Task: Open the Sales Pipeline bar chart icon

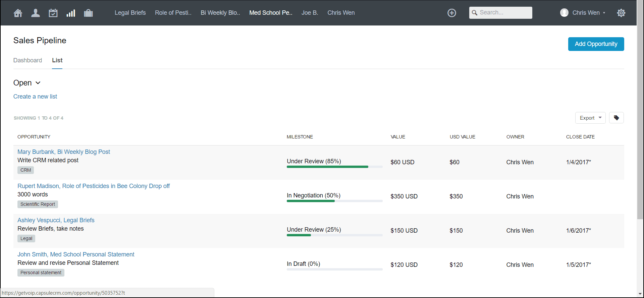Action: [71, 13]
